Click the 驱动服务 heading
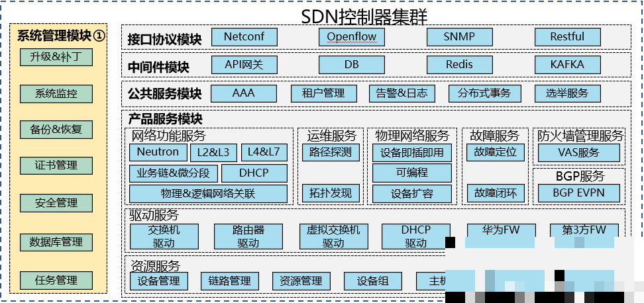The image size is (644, 303). point(154,215)
